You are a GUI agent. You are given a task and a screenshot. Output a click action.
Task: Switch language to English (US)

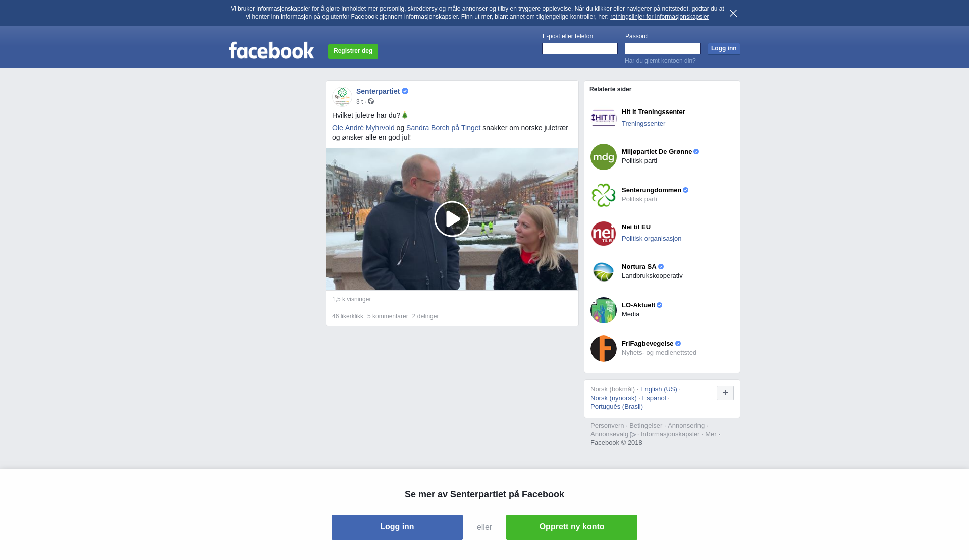pos(659,389)
